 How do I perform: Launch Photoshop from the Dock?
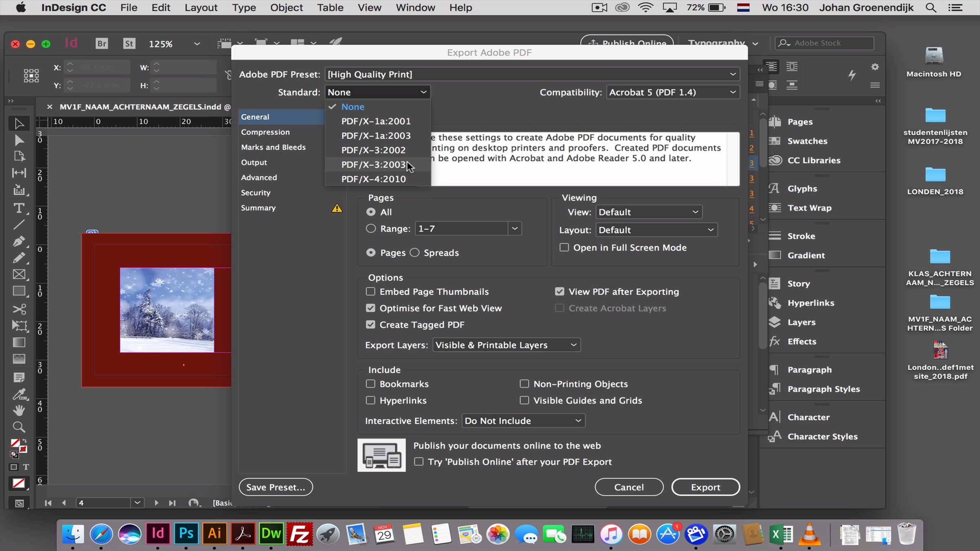click(186, 533)
